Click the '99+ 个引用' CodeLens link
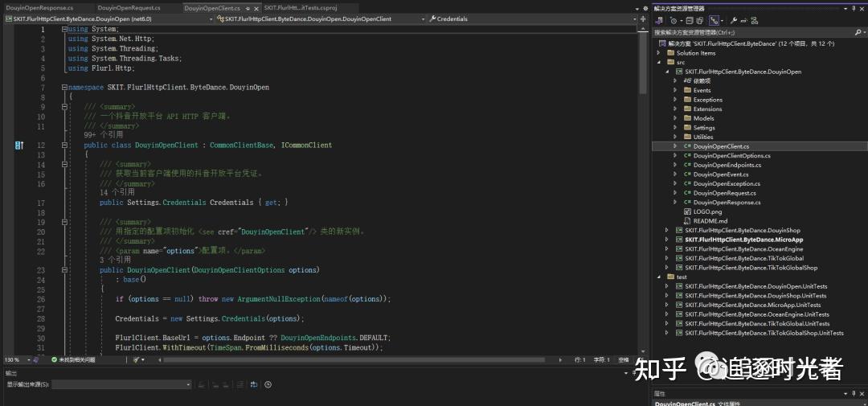This screenshot has height=406, width=868. pos(104,134)
